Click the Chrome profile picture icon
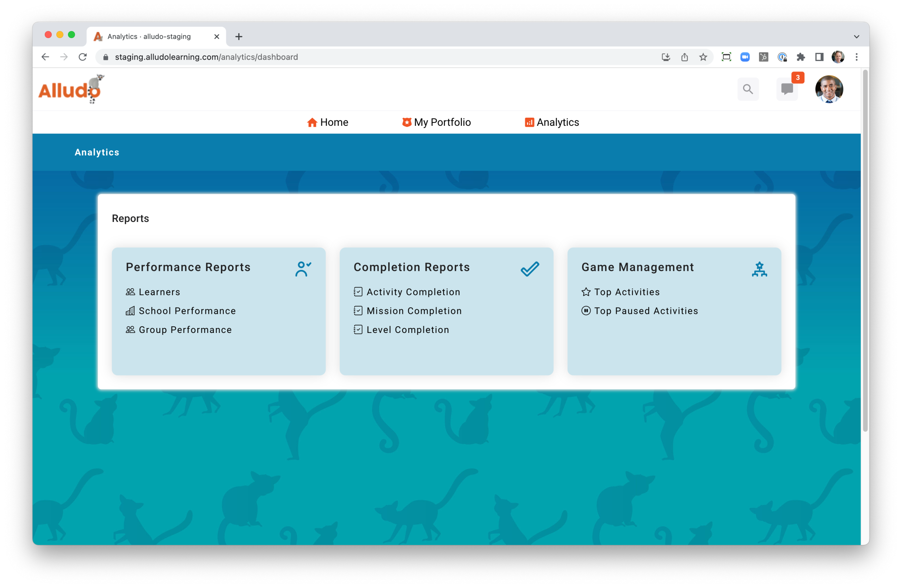Image resolution: width=902 pixels, height=588 pixels. click(838, 57)
